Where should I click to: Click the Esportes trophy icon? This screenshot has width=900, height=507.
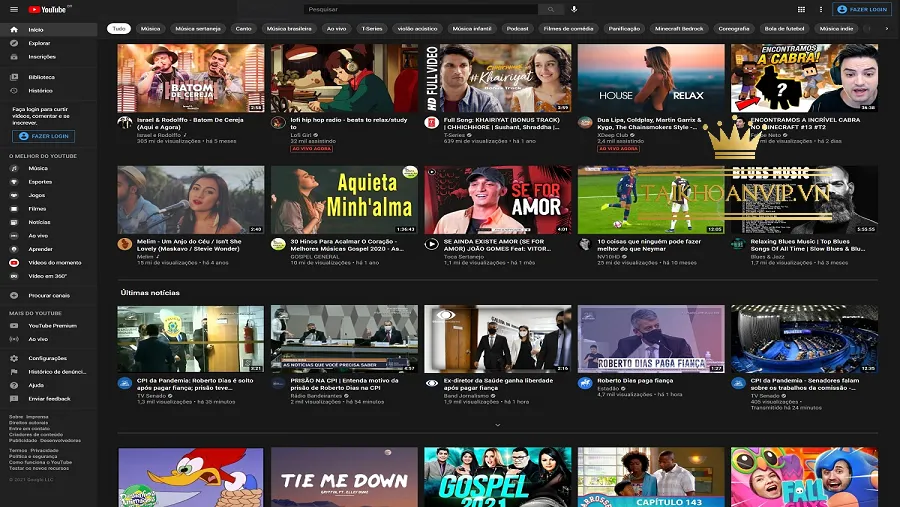point(14,181)
